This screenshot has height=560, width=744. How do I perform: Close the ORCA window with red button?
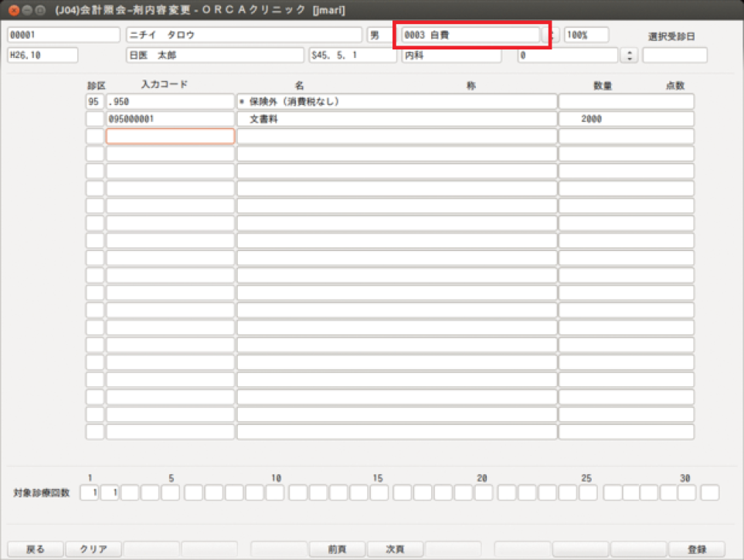[x=13, y=10]
